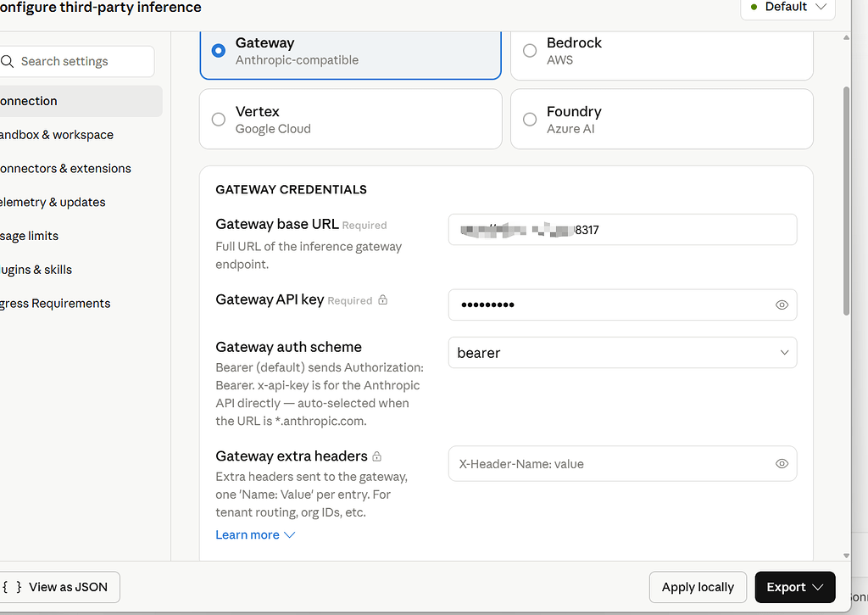Choose the Foundry Azure AI radio option
868x615 pixels.
pos(530,119)
